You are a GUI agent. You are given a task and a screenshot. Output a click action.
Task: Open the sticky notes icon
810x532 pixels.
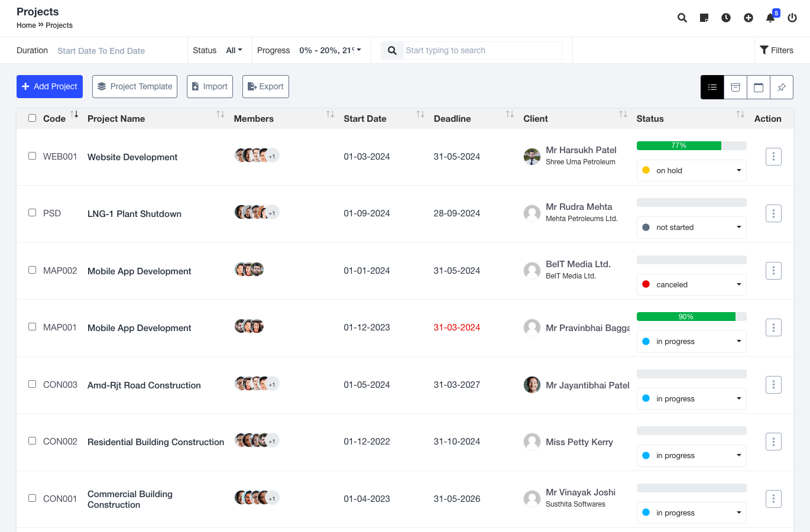pyautogui.click(x=704, y=18)
